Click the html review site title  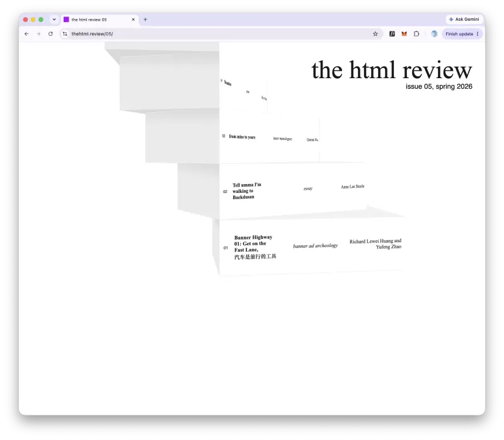click(391, 69)
